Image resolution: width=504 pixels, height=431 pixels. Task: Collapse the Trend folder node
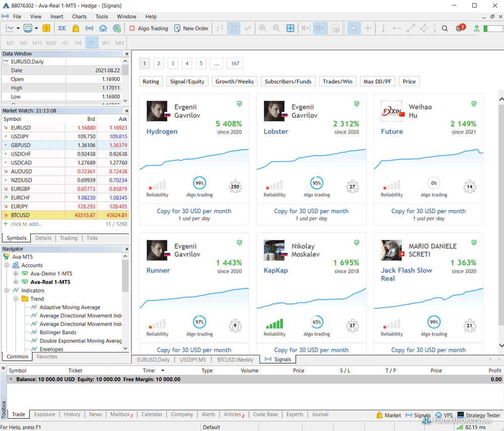(16, 299)
